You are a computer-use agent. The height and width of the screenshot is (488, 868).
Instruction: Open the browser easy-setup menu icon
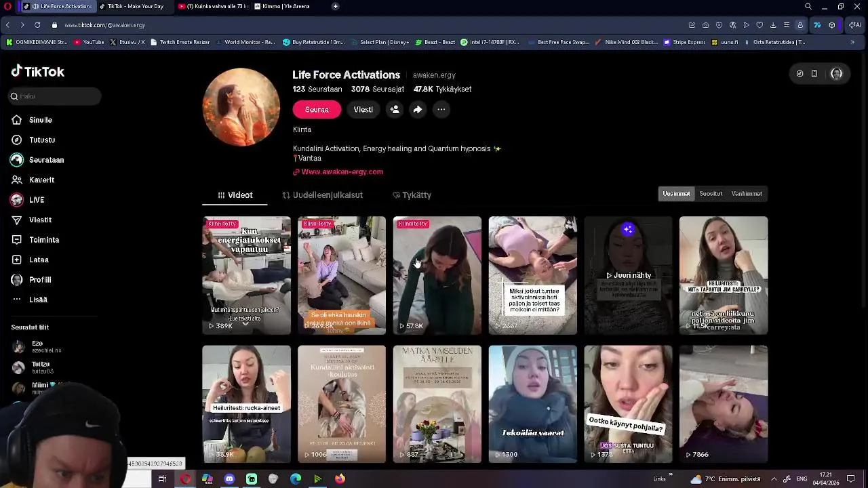coord(787,25)
